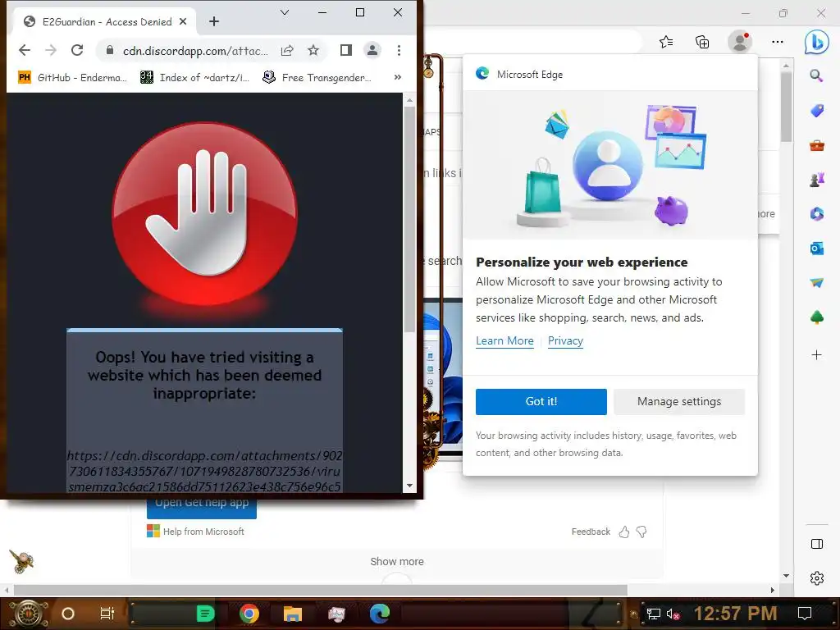Screen dimensions: 840x630
Task: Open green chat app on taskbar
Action: point(204,614)
